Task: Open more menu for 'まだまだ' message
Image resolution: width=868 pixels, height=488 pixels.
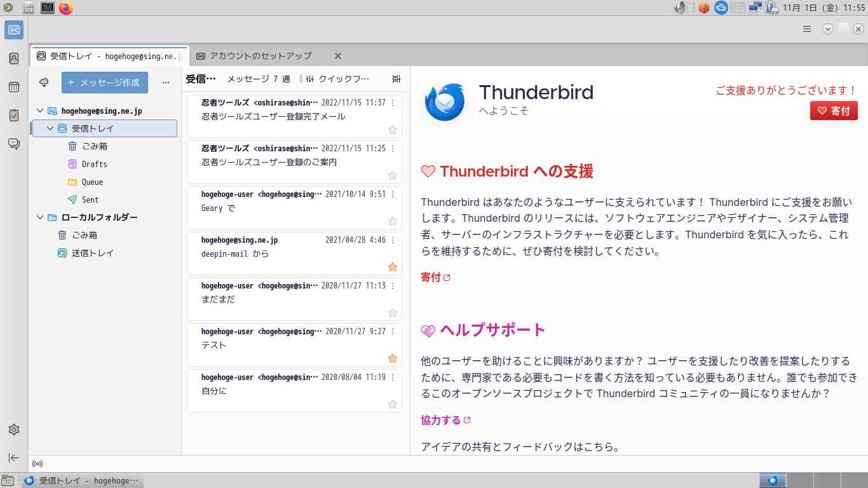Action: tap(393, 286)
